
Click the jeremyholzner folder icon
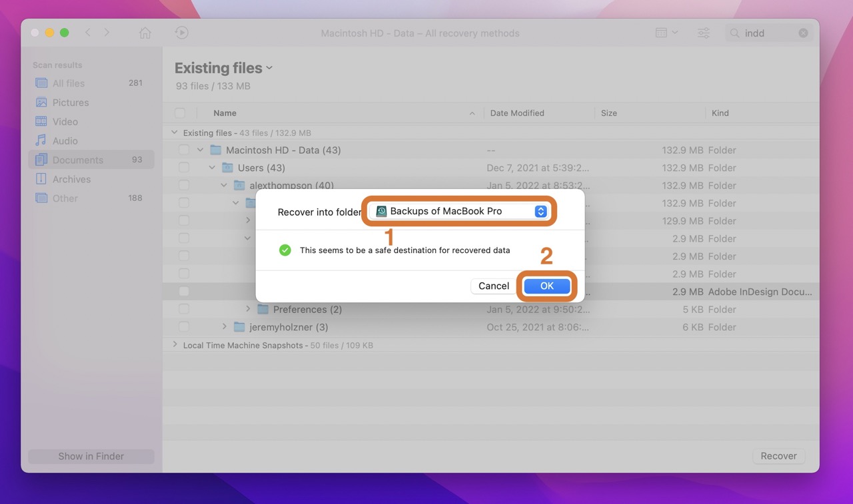(x=239, y=327)
